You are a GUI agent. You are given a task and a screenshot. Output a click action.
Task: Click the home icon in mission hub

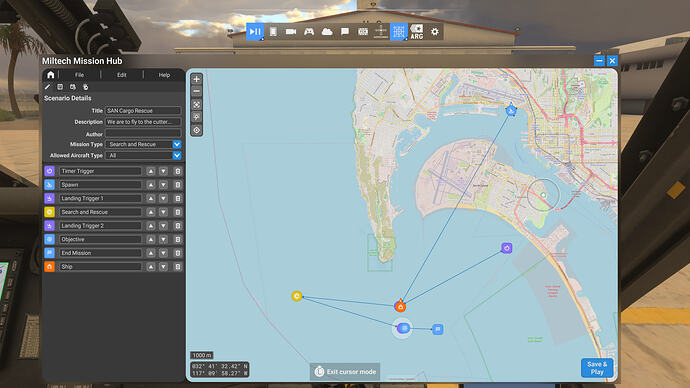click(x=51, y=75)
